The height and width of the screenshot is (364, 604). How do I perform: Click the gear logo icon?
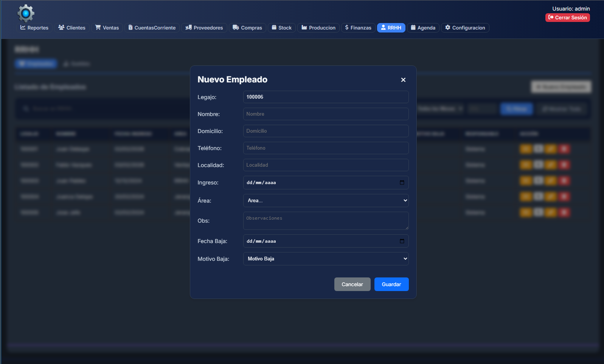pyautogui.click(x=26, y=14)
